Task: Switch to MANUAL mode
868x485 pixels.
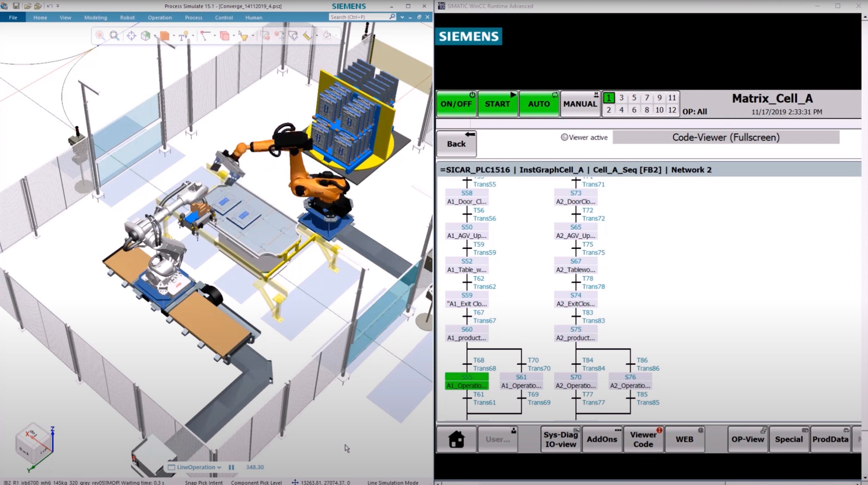Action: point(580,104)
